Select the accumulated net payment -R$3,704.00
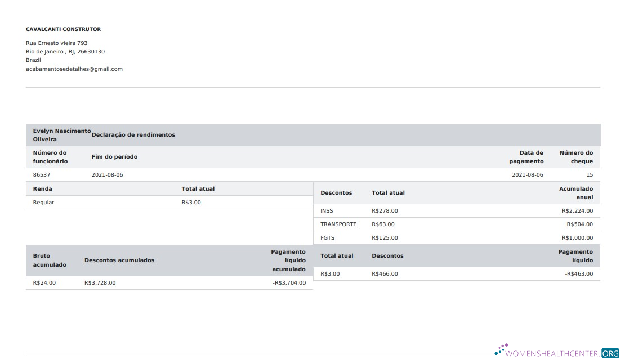This screenshot has height=364, width=625. coord(289,283)
